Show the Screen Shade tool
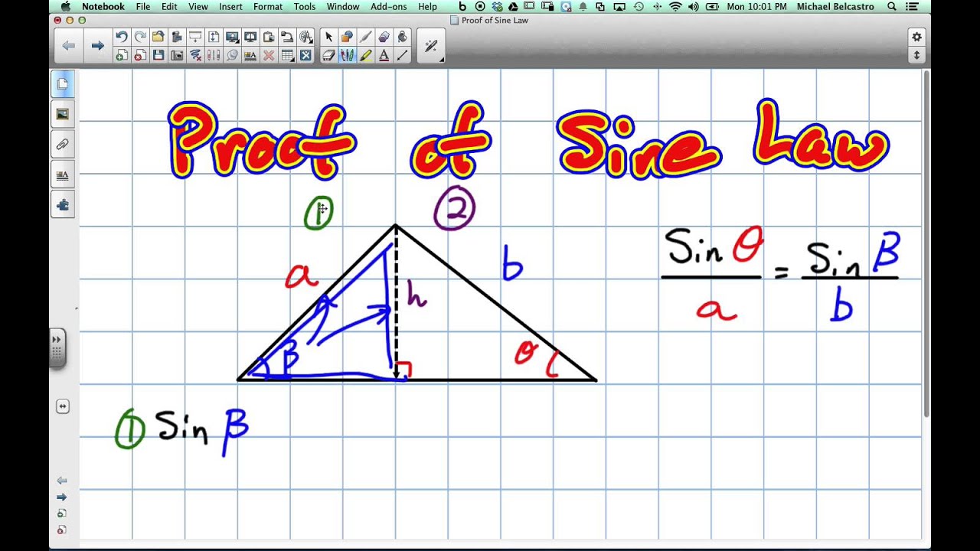 point(195,37)
